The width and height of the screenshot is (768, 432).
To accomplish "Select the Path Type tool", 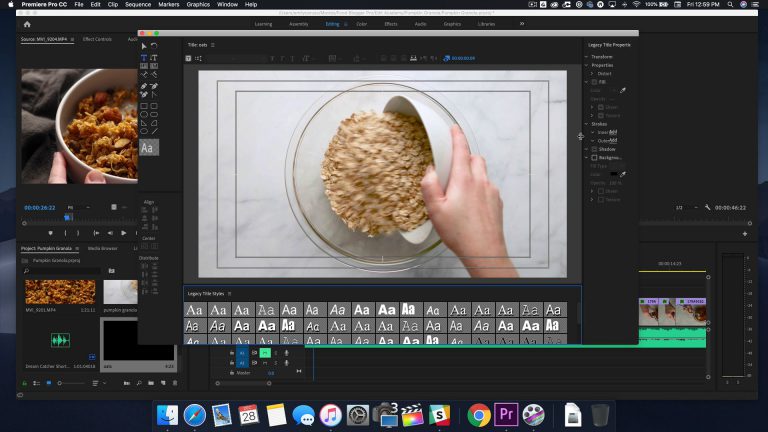I will pyautogui.click(x=144, y=74).
